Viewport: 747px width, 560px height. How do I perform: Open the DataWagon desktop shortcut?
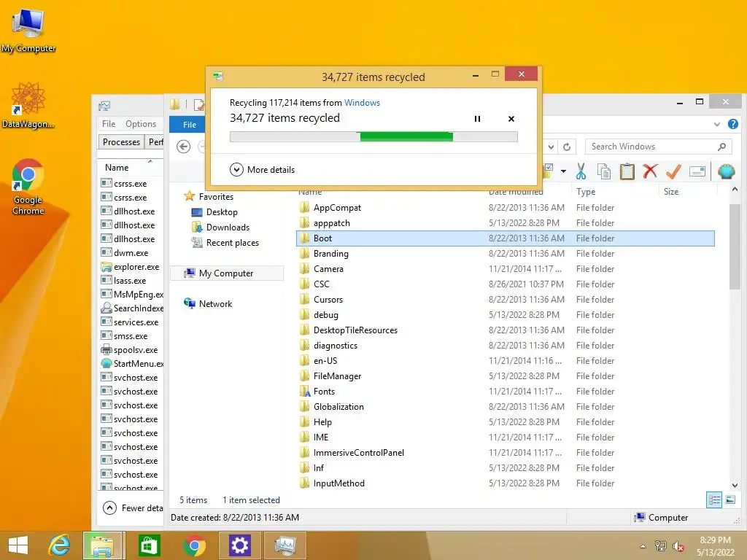click(x=28, y=105)
